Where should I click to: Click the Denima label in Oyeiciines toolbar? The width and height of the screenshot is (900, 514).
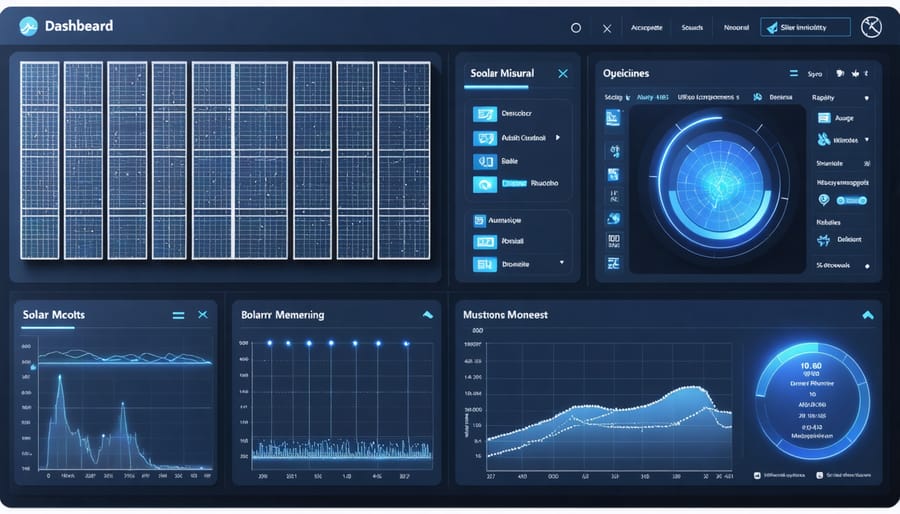tap(781, 98)
